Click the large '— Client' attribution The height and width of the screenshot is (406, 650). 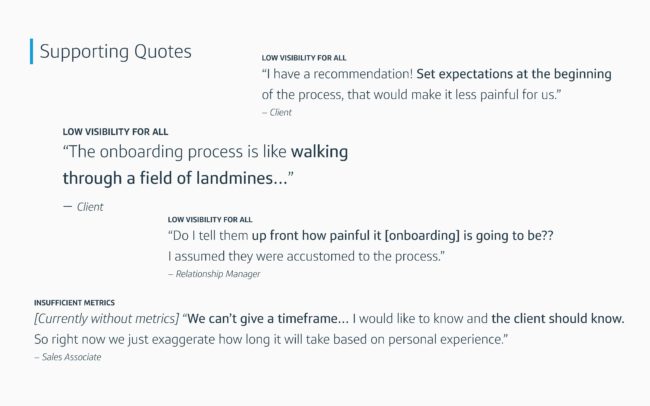(x=83, y=207)
